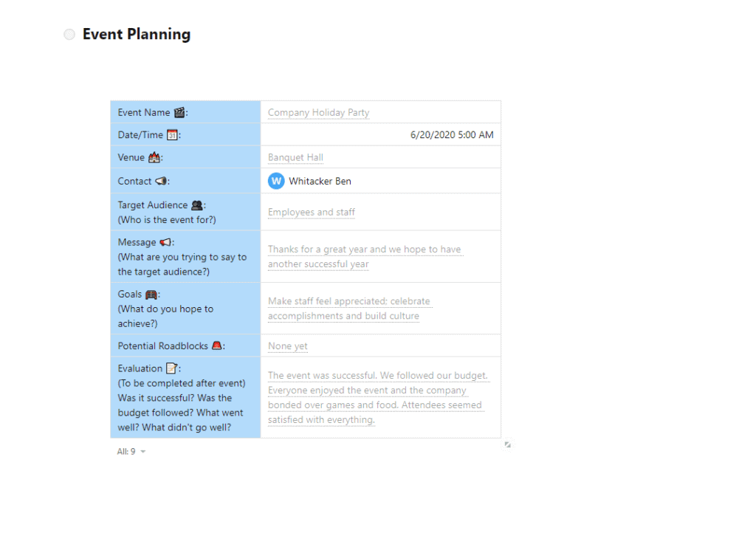Click the Event Planning page title

point(137,35)
